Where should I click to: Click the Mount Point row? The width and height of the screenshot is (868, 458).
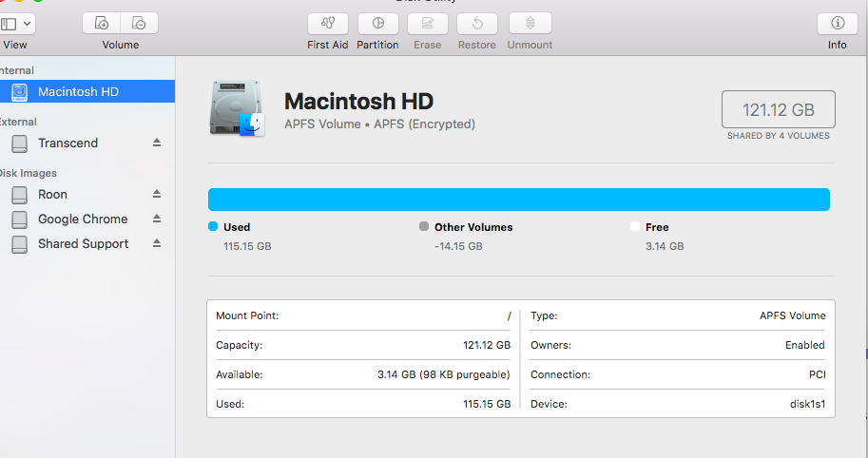[363, 315]
